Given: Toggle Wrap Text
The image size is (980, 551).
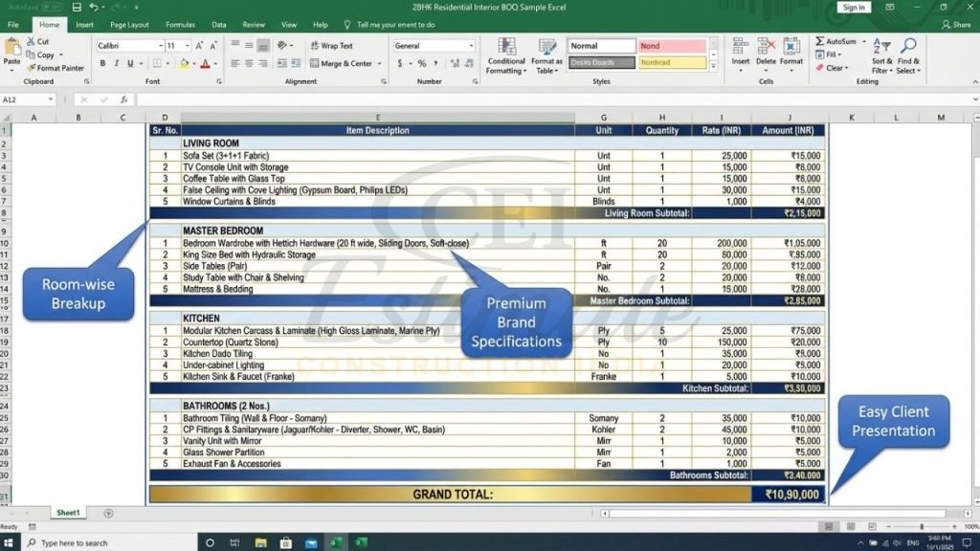Looking at the screenshot, I should [x=332, y=46].
